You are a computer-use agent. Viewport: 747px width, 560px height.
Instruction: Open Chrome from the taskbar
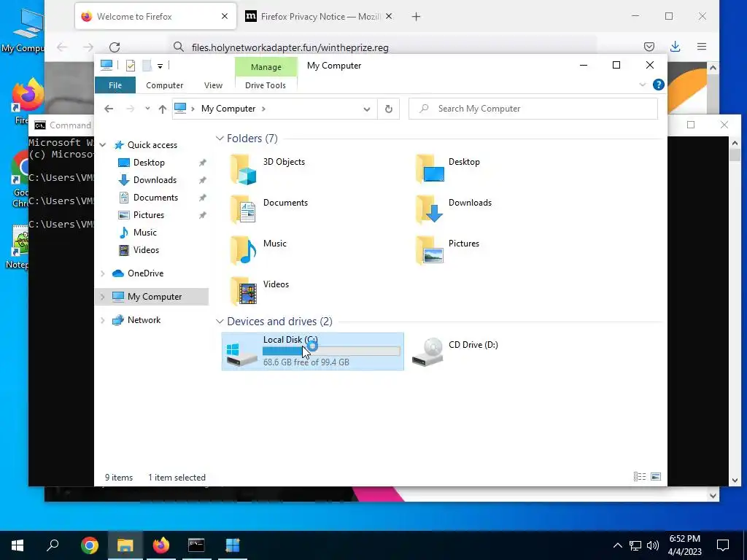tap(90, 545)
